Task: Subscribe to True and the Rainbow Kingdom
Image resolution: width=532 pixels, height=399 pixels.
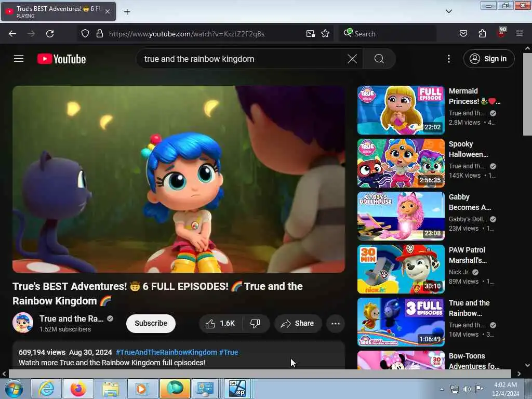Action: point(151,323)
